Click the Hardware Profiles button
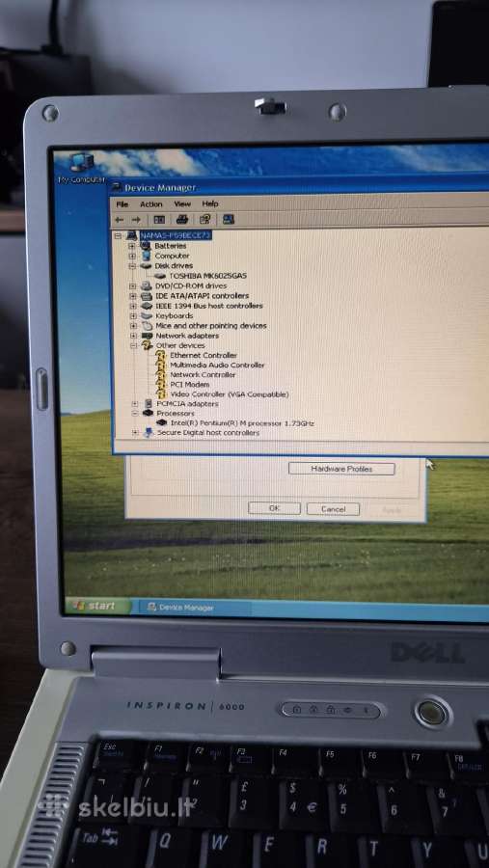Screen dimensions: 489x868 coord(341,469)
